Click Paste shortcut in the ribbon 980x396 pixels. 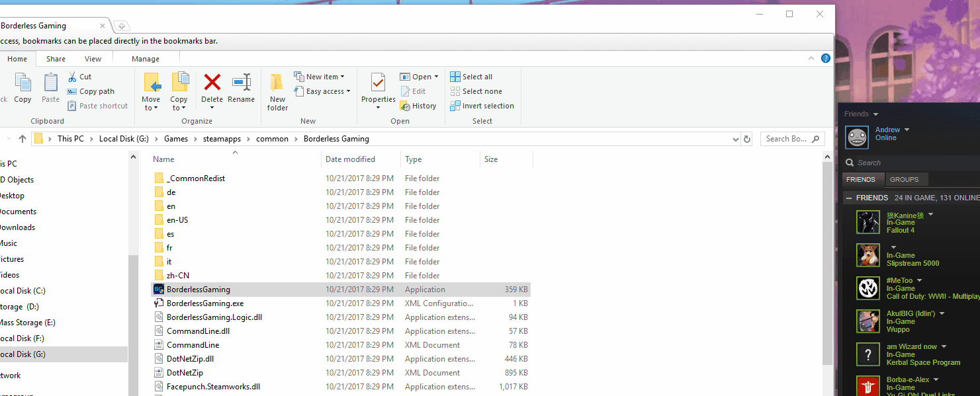(97, 106)
